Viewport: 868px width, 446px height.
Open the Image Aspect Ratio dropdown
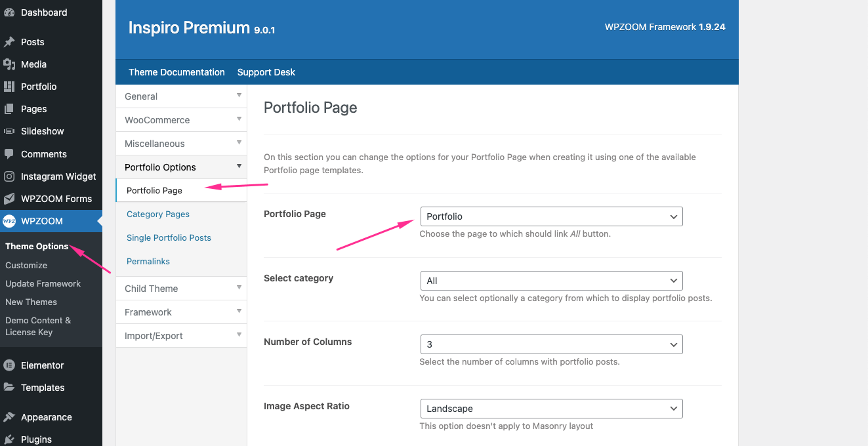551,409
